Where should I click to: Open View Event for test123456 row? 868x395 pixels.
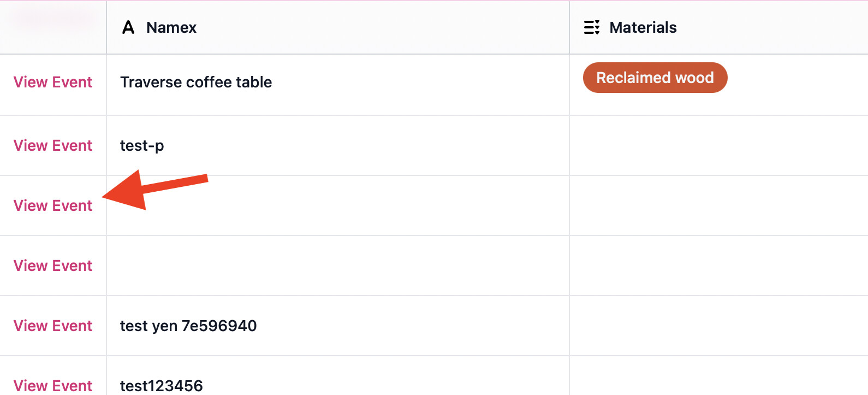pyautogui.click(x=53, y=386)
